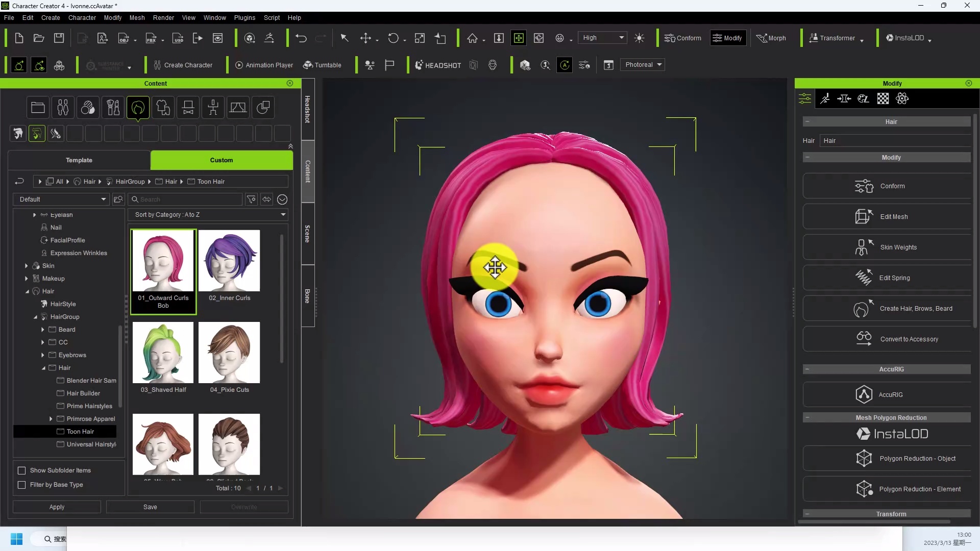Open the Headshot plugin icon
The image size is (980, 551).
click(438, 65)
